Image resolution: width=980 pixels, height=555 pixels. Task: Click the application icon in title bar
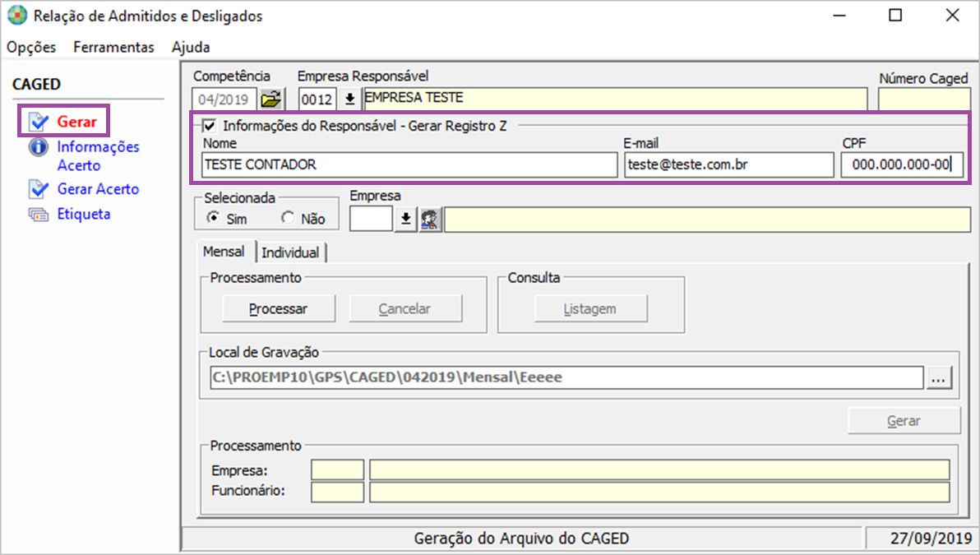point(16,16)
